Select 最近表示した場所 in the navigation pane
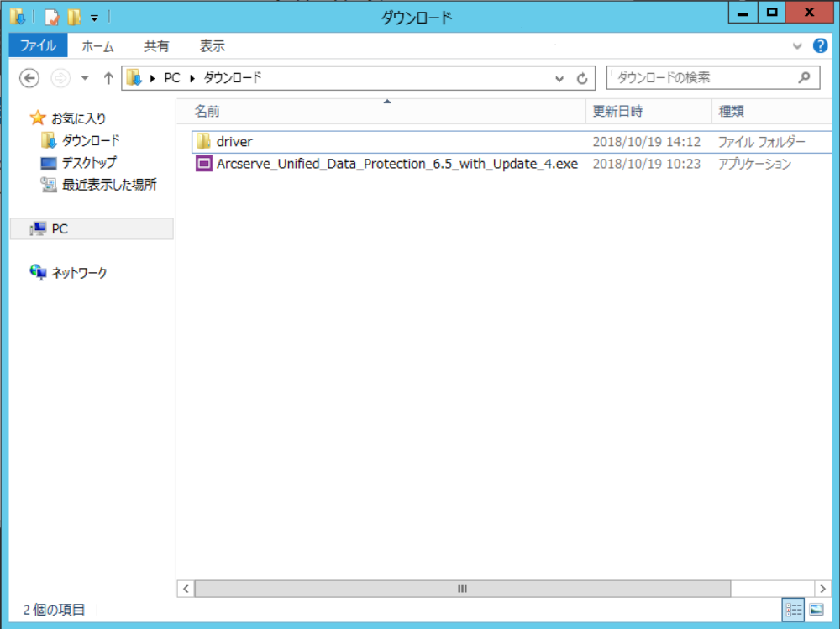The image size is (840, 629). (x=109, y=184)
